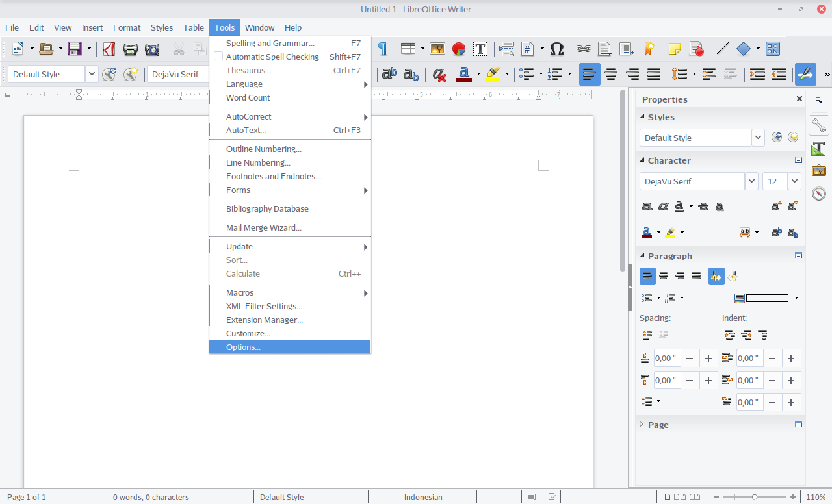This screenshot has width=832, height=504.
Task: Insert a text box from the toolbar
Action: 480,49
